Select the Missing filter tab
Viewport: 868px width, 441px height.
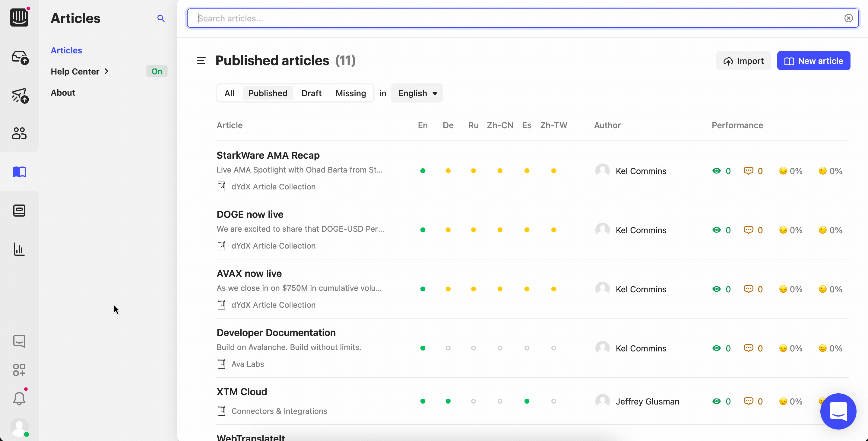tap(350, 93)
